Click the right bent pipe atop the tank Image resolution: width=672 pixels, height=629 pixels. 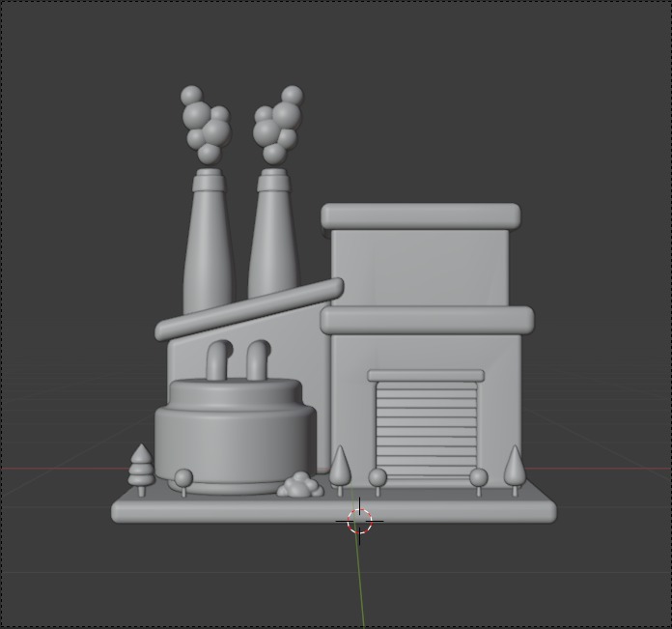tap(258, 360)
